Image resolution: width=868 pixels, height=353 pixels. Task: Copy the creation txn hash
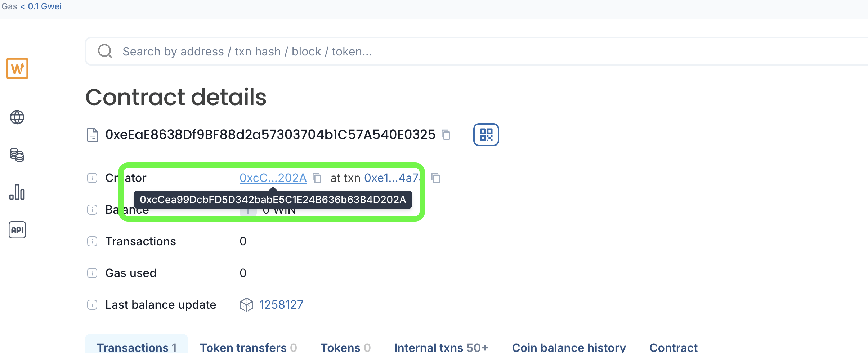[x=436, y=178]
